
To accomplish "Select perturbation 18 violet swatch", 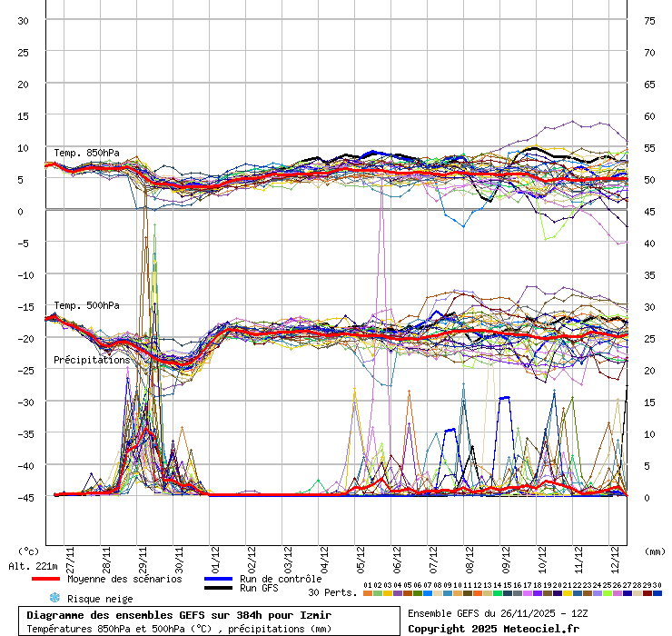I will pyautogui.click(x=538, y=593).
